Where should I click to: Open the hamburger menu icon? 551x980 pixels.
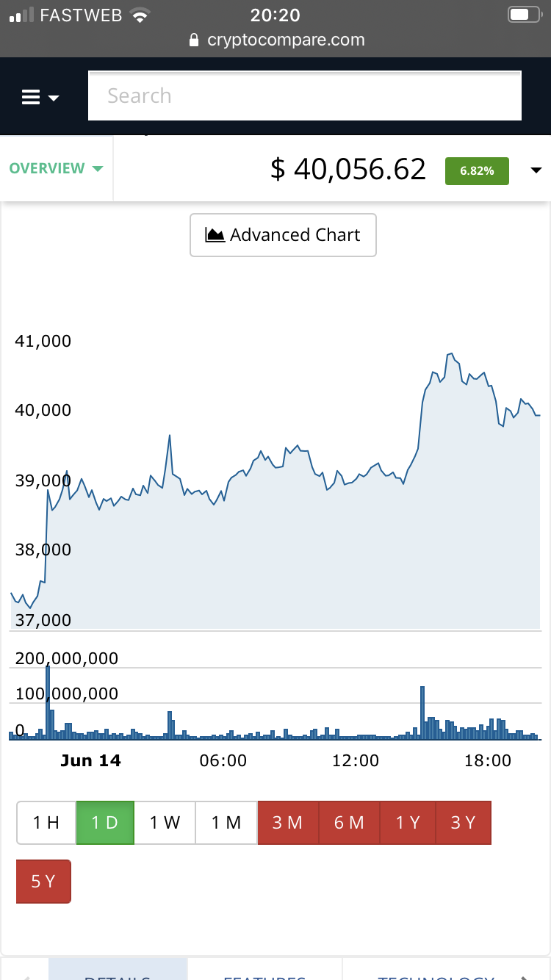[x=31, y=97]
